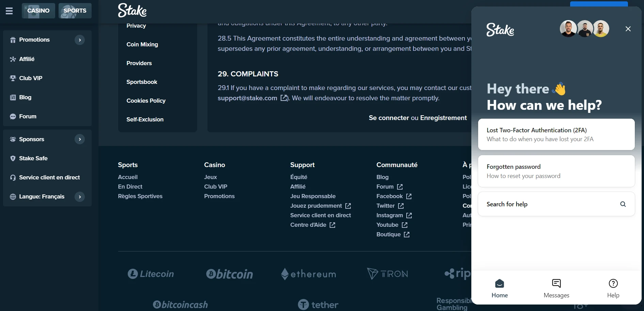Open Jeu Responsable footer link

(x=313, y=196)
